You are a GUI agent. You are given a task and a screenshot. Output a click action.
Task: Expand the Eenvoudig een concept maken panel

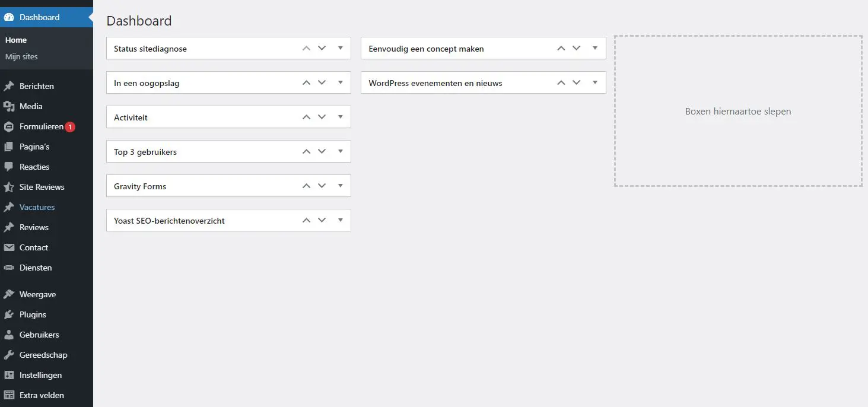click(x=595, y=48)
